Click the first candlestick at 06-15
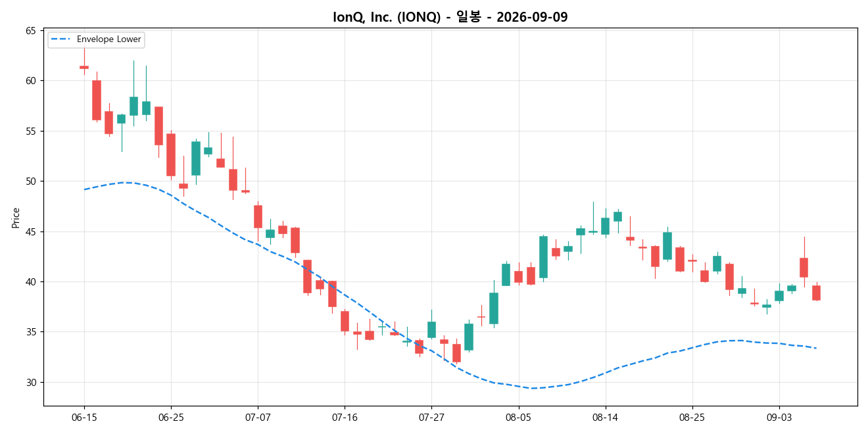 84,67
